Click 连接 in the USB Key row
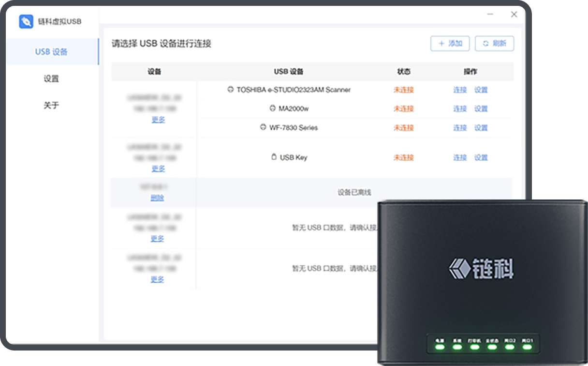Viewport: 588px width, 366px height. click(x=460, y=157)
